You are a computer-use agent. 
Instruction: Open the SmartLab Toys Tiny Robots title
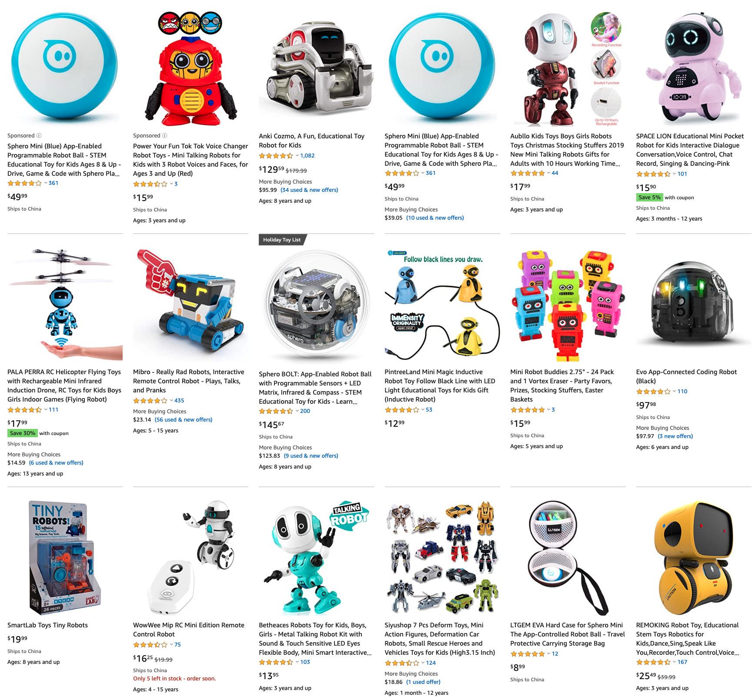pos(48,625)
